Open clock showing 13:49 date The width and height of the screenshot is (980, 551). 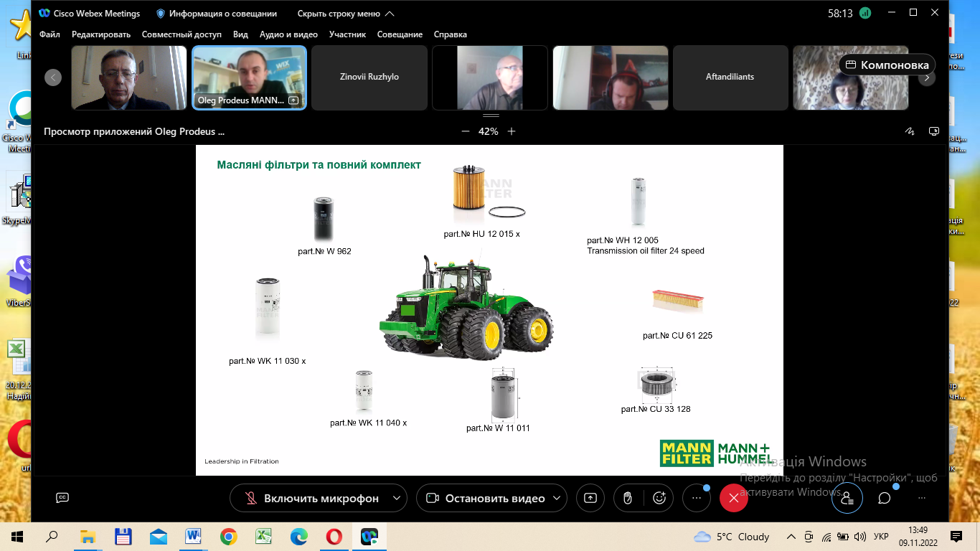point(918,536)
